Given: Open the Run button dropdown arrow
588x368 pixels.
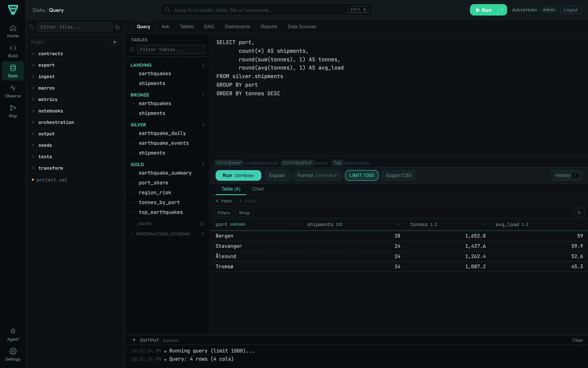Looking at the screenshot, I should [x=502, y=10].
